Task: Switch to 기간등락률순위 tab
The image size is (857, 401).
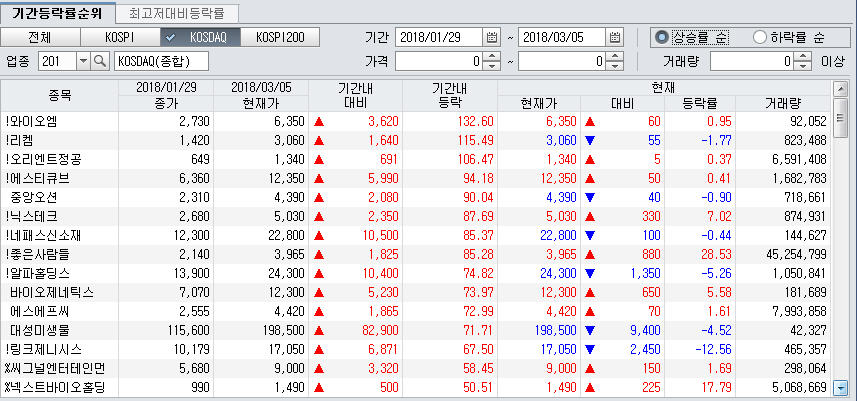Action: click(57, 12)
